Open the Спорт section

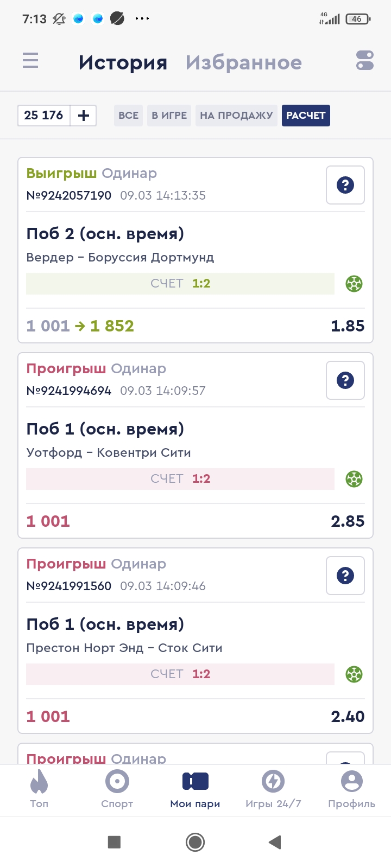pyautogui.click(x=117, y=789)
